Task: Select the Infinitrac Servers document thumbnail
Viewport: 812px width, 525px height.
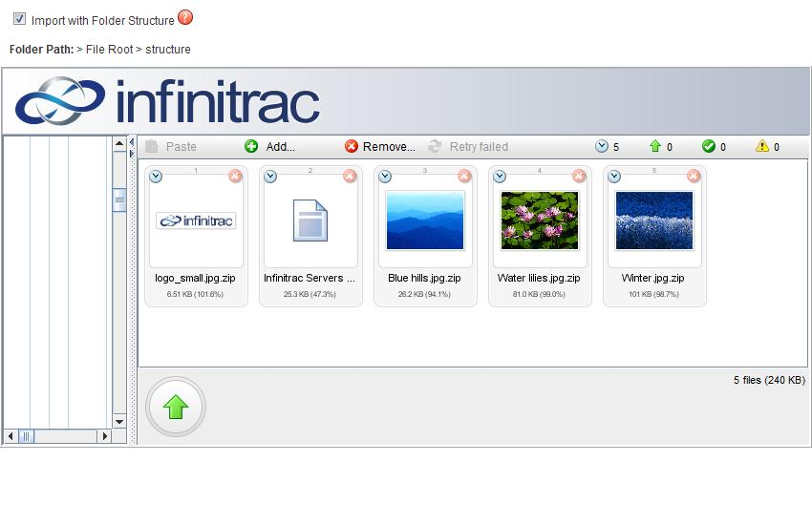Action: [x=310, y=220]
